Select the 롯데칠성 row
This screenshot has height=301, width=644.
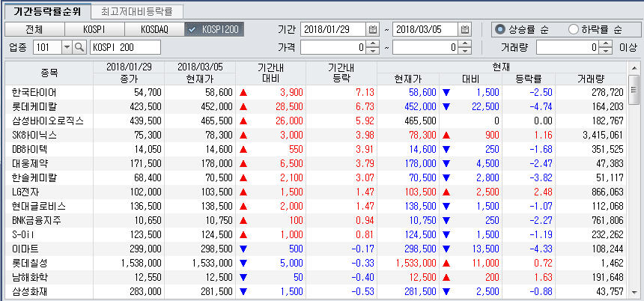point(316,264)
